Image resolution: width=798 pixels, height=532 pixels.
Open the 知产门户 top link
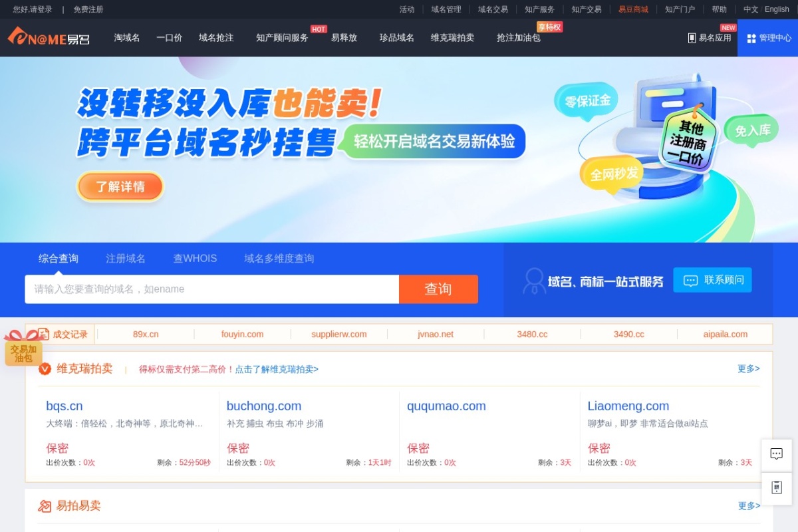coord(680,9)
